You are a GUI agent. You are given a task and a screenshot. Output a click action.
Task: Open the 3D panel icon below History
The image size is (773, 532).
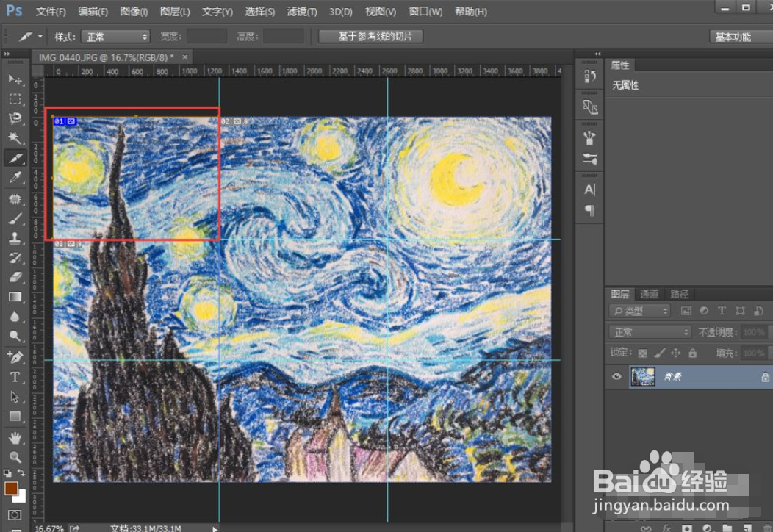pyautogui.click(x=589, y=107)
